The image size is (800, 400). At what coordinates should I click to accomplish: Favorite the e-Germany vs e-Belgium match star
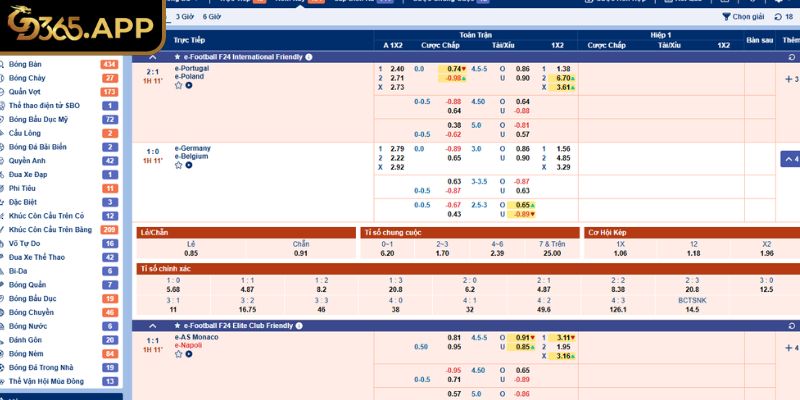[x=179, y=165]
